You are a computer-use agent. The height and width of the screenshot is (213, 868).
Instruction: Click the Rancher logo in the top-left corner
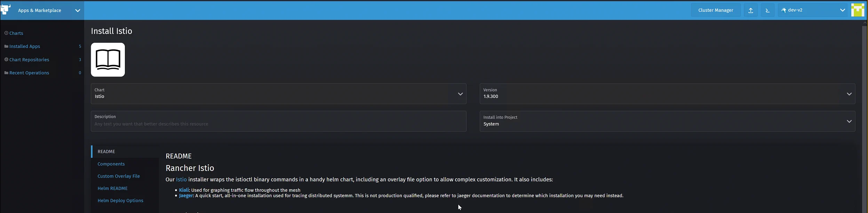[6, 9]
